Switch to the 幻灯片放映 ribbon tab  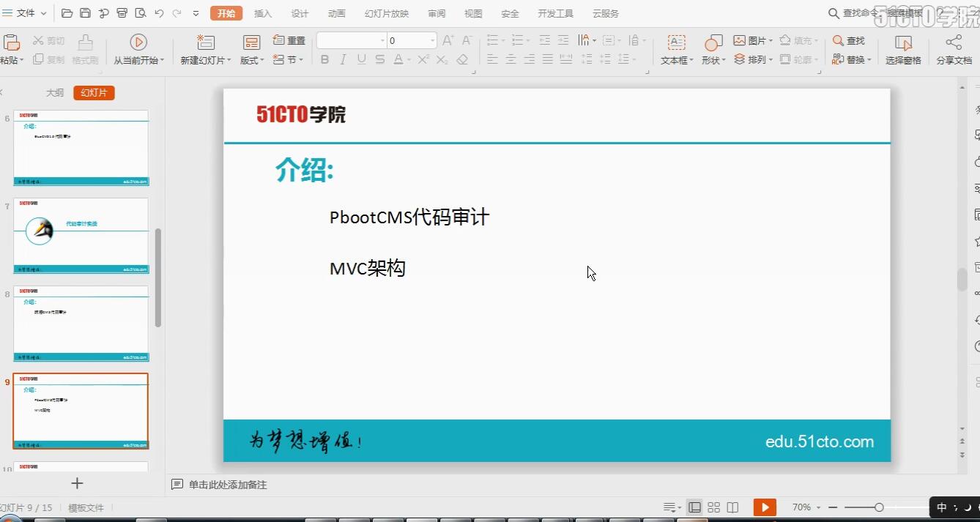pos(387,14)
